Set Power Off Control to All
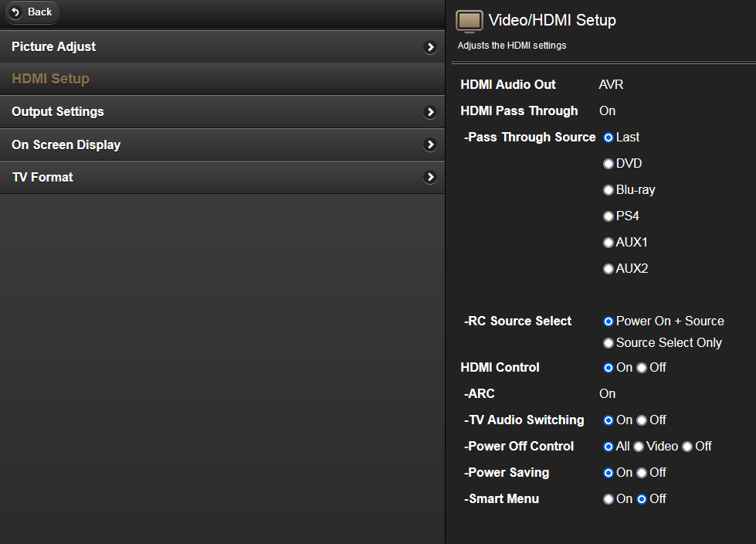 click(609, 447)
